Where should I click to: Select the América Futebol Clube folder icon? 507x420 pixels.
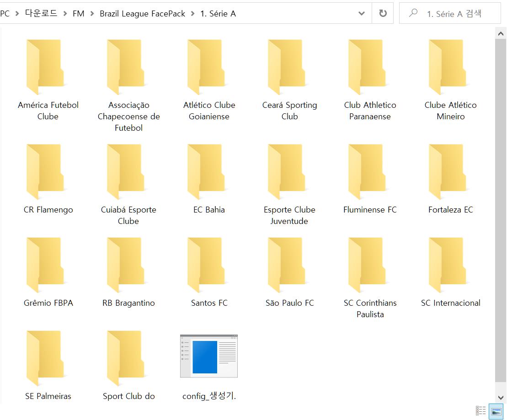coord(45,67)
